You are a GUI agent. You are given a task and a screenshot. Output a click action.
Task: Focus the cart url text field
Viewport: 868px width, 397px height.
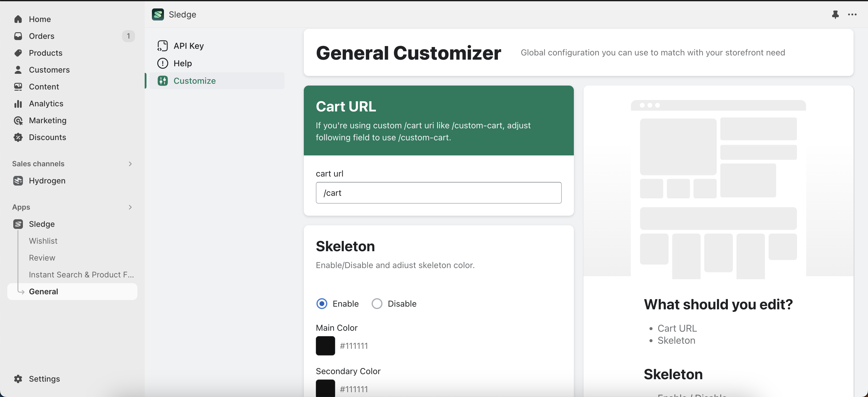point(439,193)
